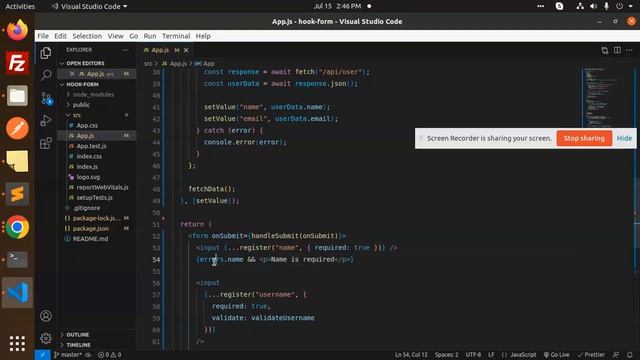Open editor more actions menu
The image size is (640, 360).
629,50
